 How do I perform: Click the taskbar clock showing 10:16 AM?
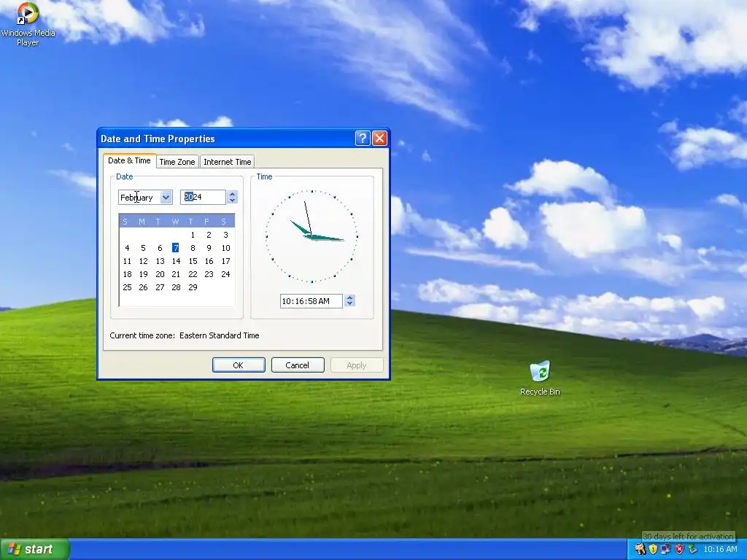tap(720, 549)
